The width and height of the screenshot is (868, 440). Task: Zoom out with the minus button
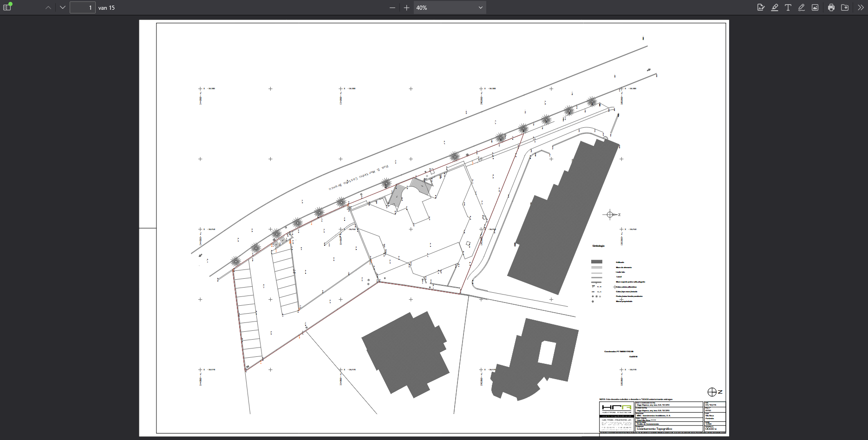(x=392, y=7)
